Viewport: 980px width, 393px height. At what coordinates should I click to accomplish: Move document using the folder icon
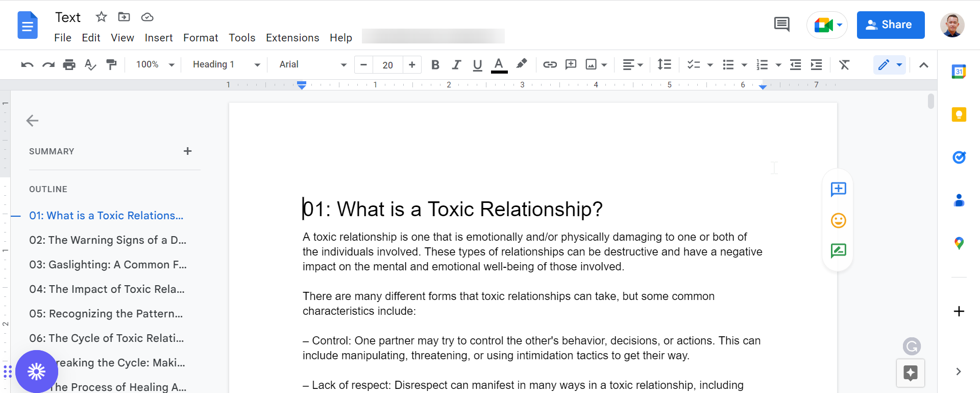[x=124, y=17]
